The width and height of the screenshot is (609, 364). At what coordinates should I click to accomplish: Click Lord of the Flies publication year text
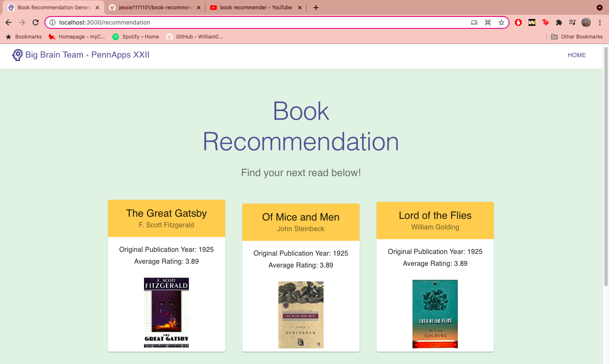click(435, 252)
